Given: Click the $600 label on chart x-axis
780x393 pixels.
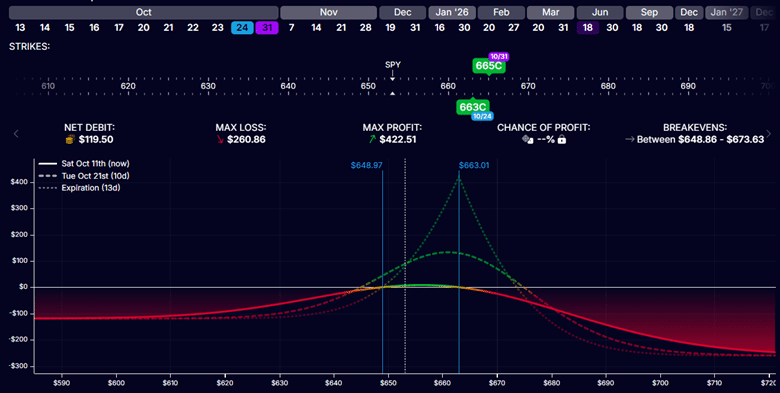Looking at the screenshot, I should pyautogui.click(x=116, y=383).
